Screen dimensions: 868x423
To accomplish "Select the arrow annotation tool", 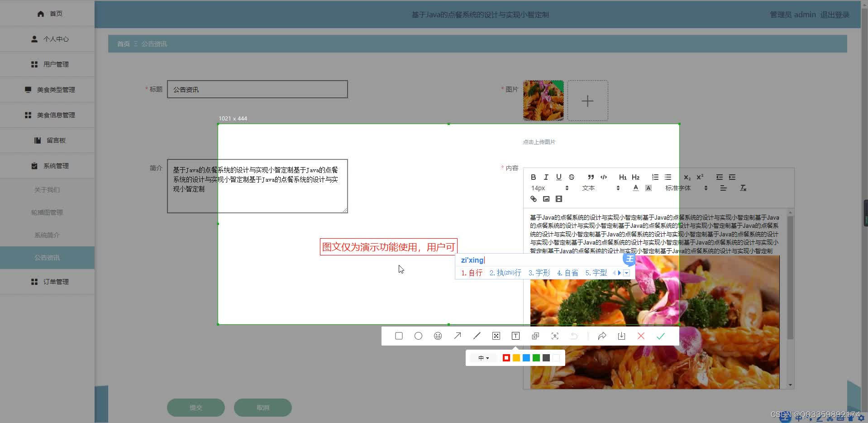I will point(458,336).
